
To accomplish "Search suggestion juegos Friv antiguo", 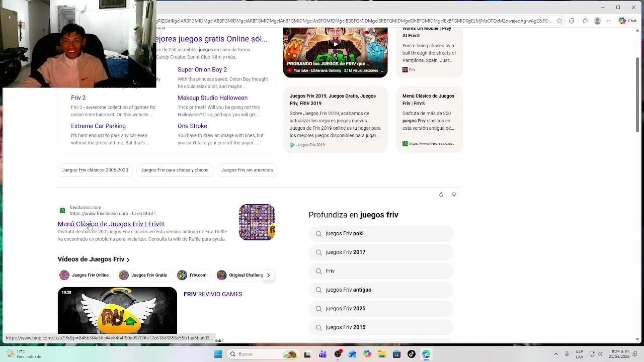I will (x=381, y=290).
